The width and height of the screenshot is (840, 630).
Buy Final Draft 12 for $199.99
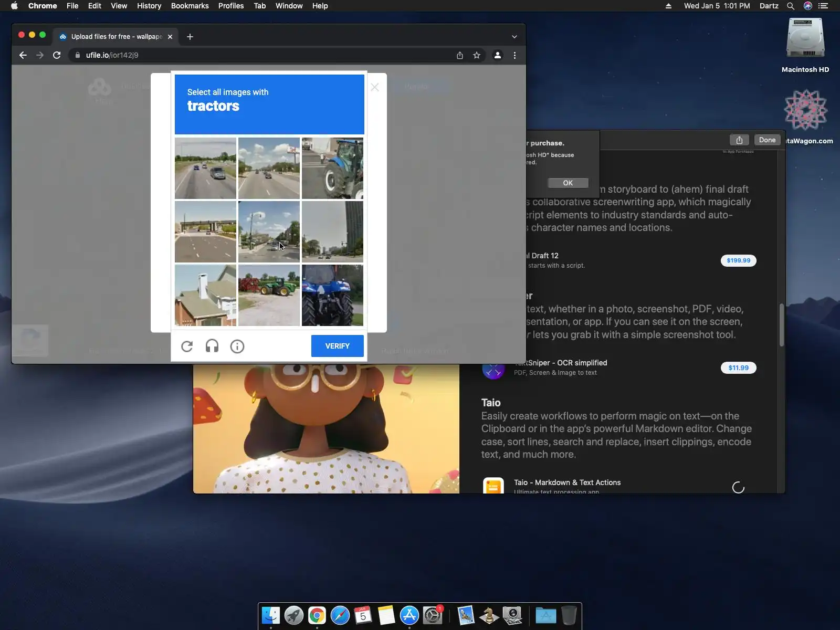(739, 260)
